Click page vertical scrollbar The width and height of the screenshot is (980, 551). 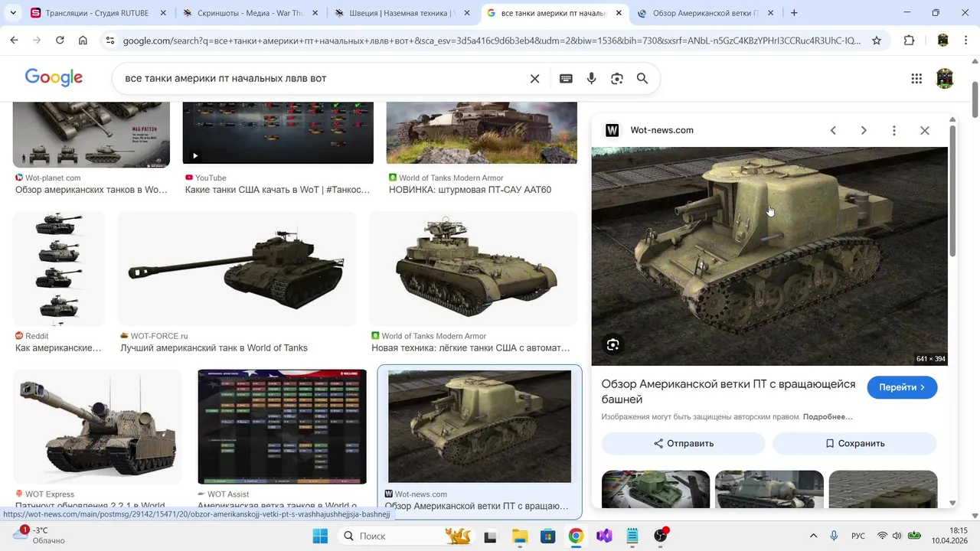pyautogui.click(x=975, y=99)
